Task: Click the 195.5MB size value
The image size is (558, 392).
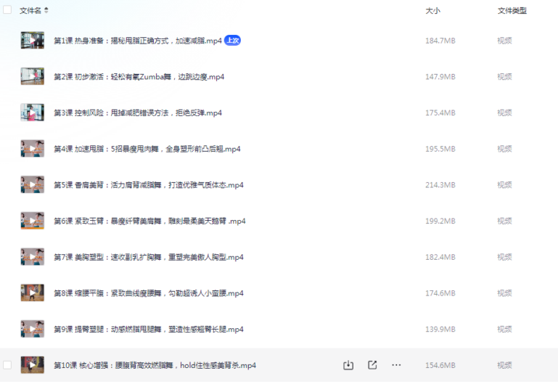Action: (440, 149)
